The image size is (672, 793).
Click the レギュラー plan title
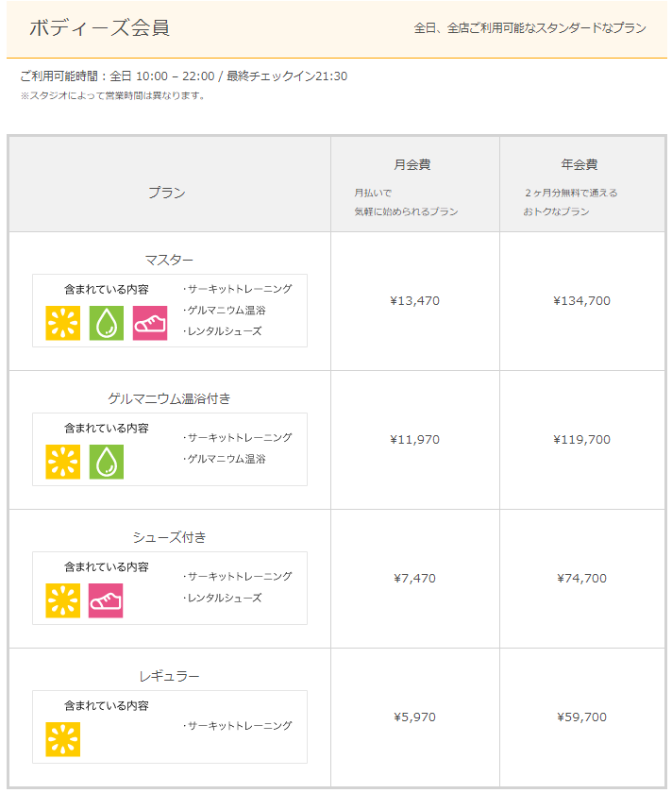pyautogui.click(x=169, y=676)
